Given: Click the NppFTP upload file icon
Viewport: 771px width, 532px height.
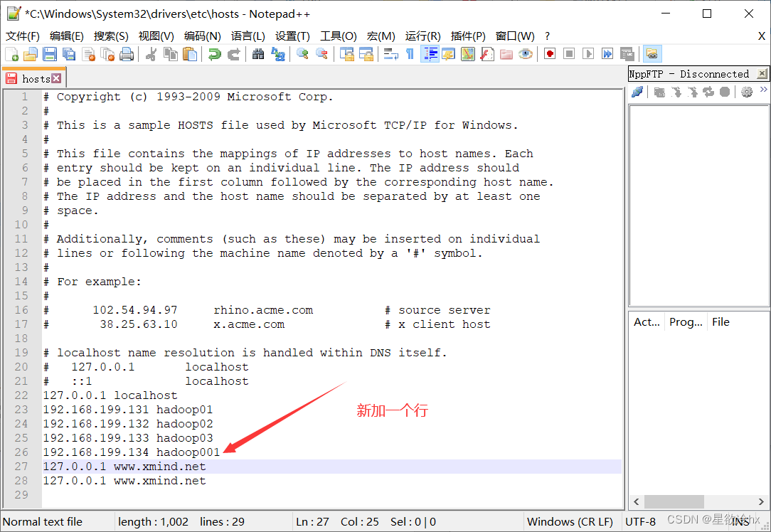Looking at the screenshot, I should 692,92.
